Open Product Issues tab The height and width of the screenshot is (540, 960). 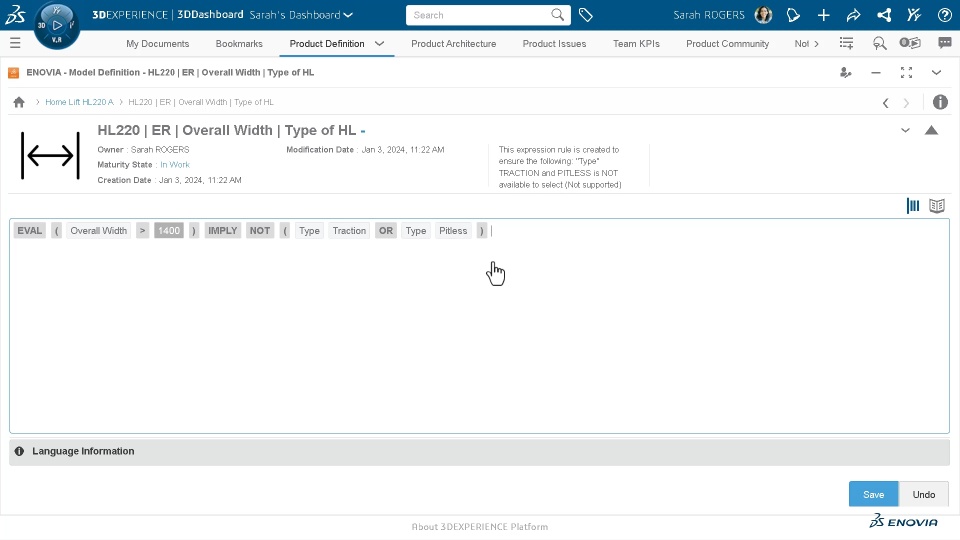[554, 43]
